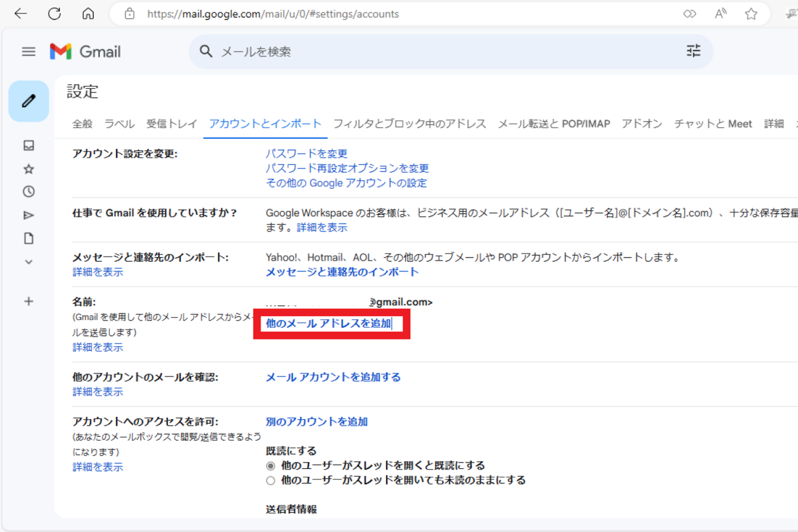Screen dimensions: 798x532
Task: Open Snoozed clock icon in sidebar
Action: (28, 191)
